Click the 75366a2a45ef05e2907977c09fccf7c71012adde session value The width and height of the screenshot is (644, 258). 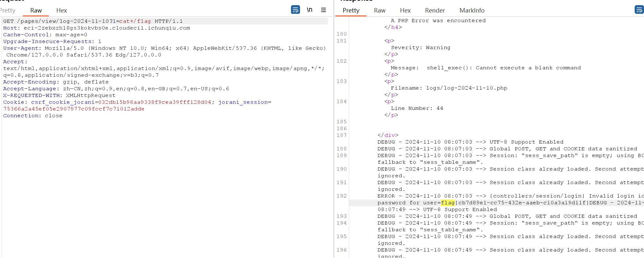point(74,109)
